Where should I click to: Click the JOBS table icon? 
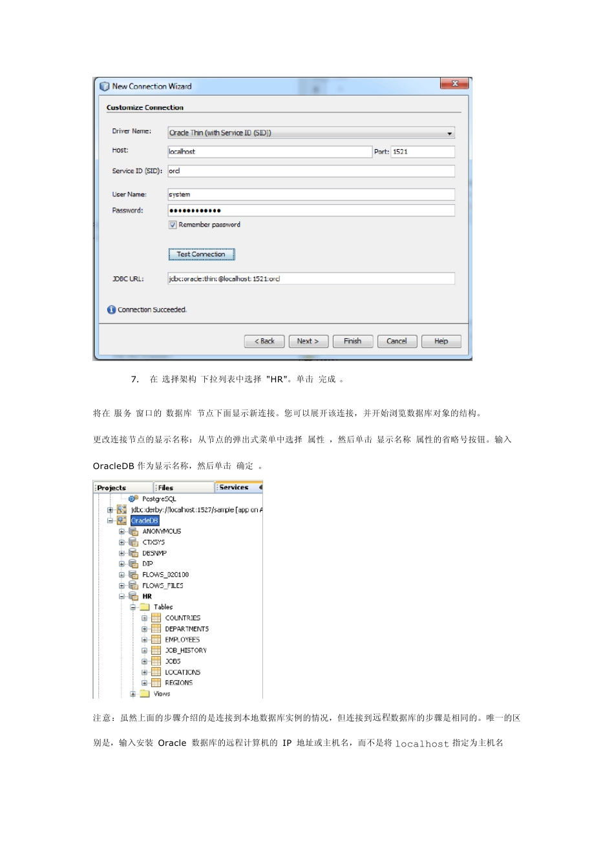pos(156,661)
